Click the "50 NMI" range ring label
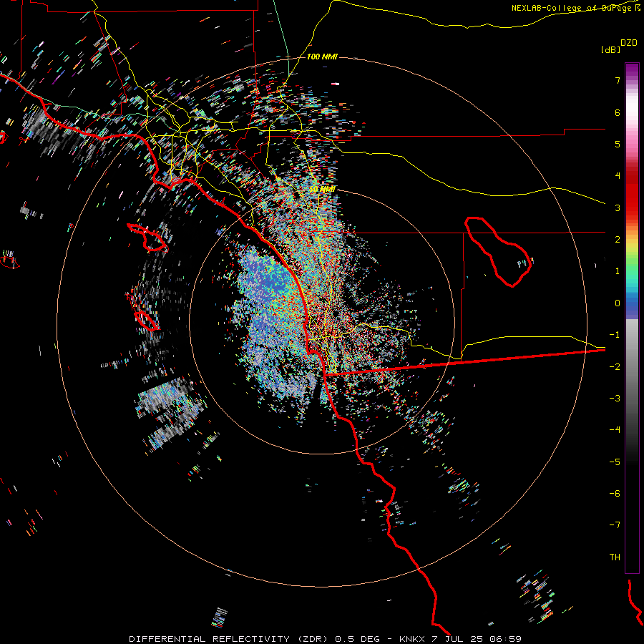The width and height of the screenshot is (644, 644). tap(323, 189)
